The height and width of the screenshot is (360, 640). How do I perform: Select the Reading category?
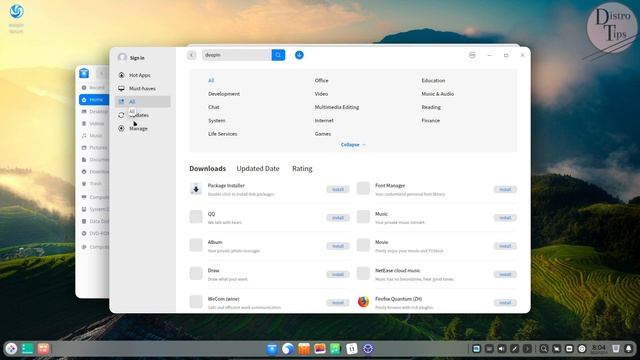pos(431,107)
